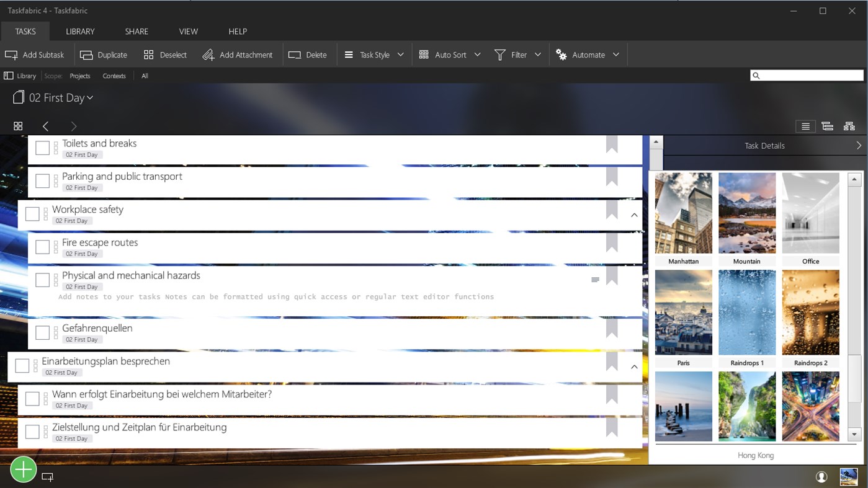Select the Raindrops 1 background thumbnail

pos(747,312)
